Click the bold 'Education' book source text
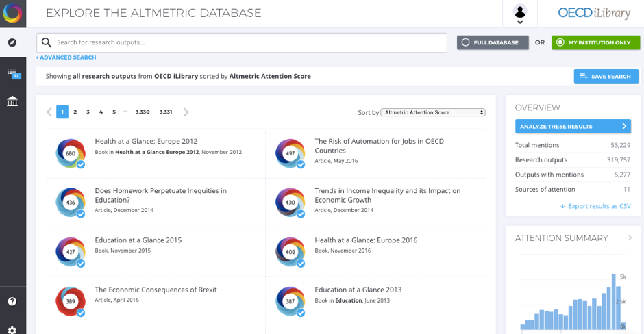 tap(349, 300)
